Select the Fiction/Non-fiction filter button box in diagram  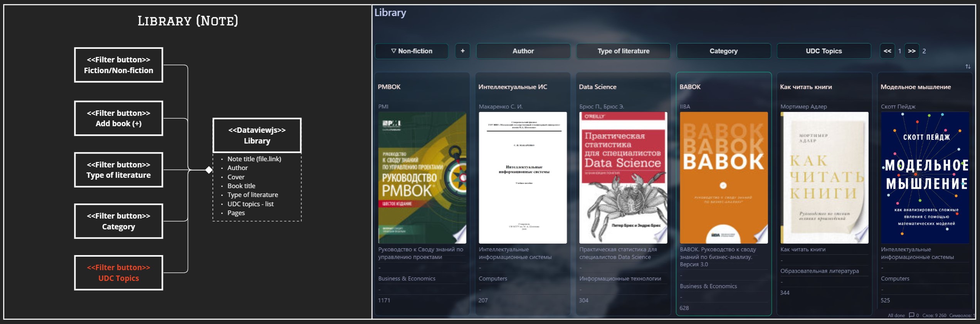119,65
